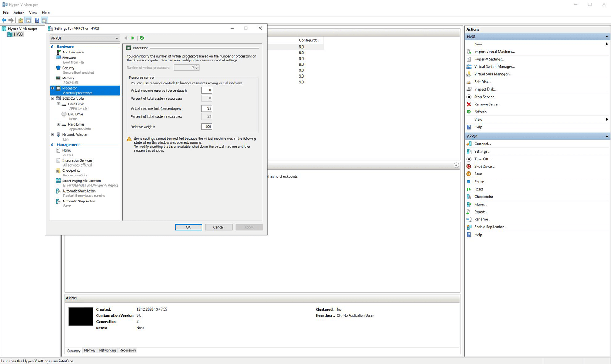Refresh the HV03 server view
The width and height of the screenshot is (611, 364).
(x=480, y=112)
